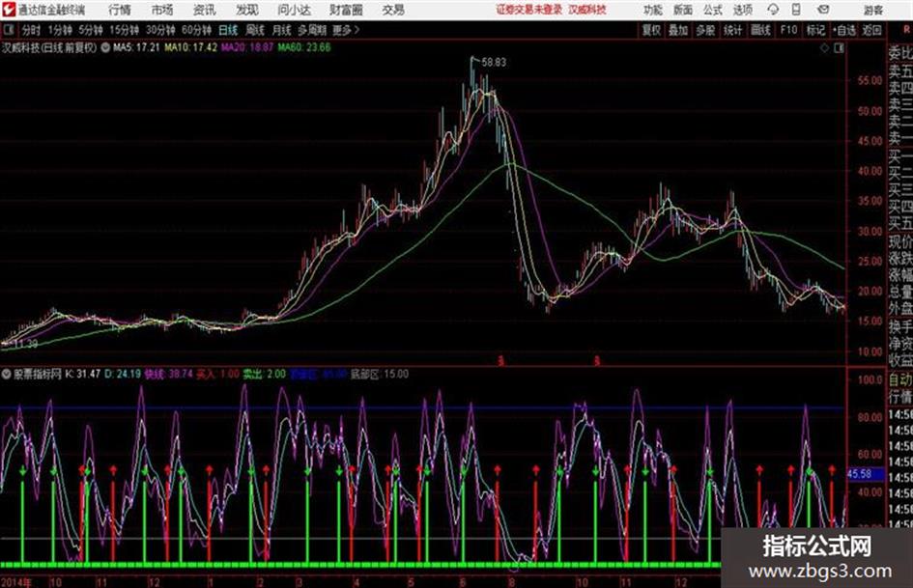Image resolution: width=913 pixels, height=588 pixels.
Task: Switch to the 30分钟 period tab
Action: point(160,30)
